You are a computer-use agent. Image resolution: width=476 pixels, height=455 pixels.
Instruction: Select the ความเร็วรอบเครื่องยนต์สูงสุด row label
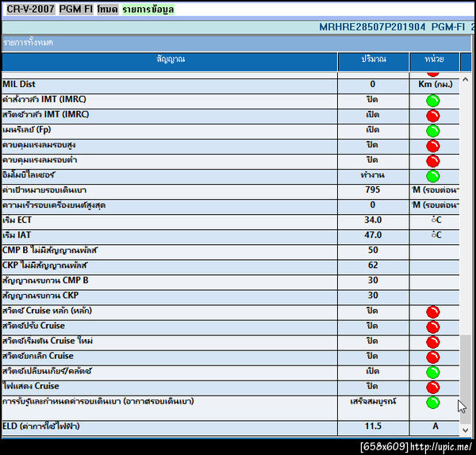tap(54, 205)
